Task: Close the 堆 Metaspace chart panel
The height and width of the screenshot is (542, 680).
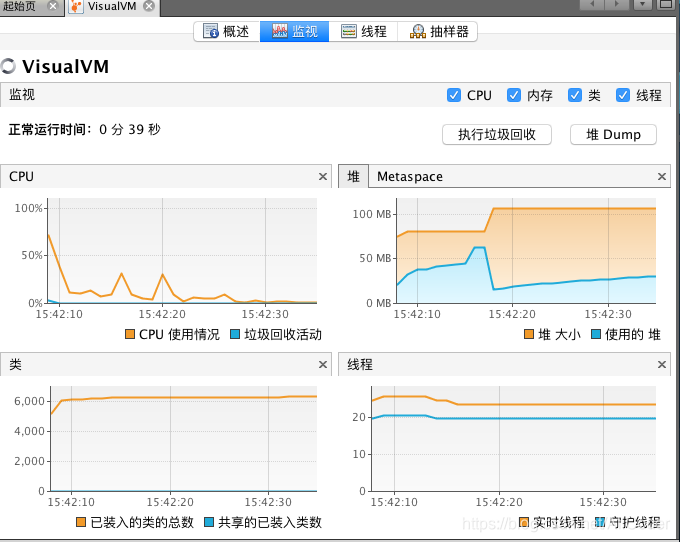Action: (662, 176)
